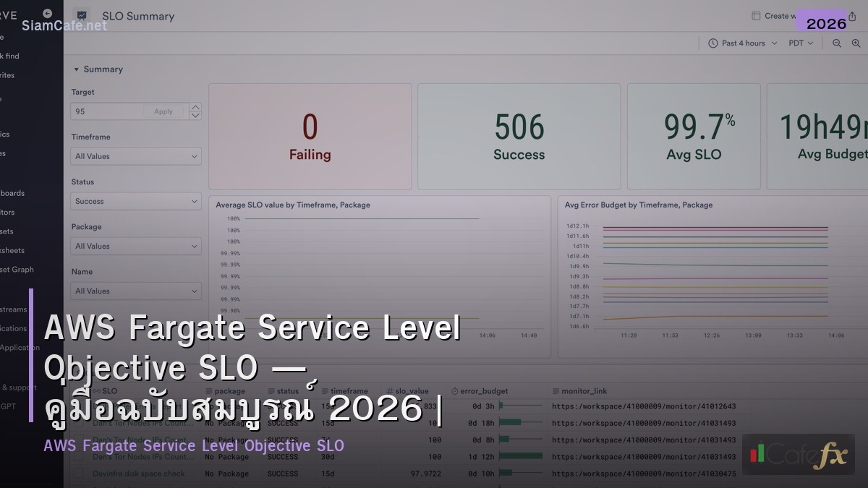The height and width of the screenshot is (488, 868).
Task: Check the first row checkbox in the SLO table
Action: coord(78,406)
